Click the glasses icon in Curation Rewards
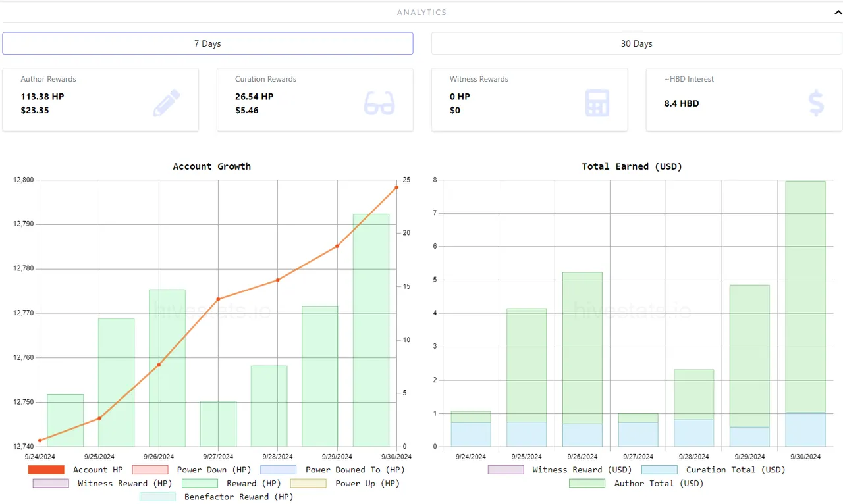This screenshot has height=504, width=843. (379, 103)
